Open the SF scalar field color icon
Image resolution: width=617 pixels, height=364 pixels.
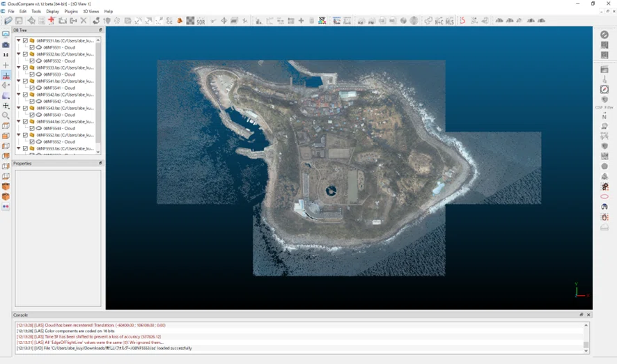pos(322,20)
